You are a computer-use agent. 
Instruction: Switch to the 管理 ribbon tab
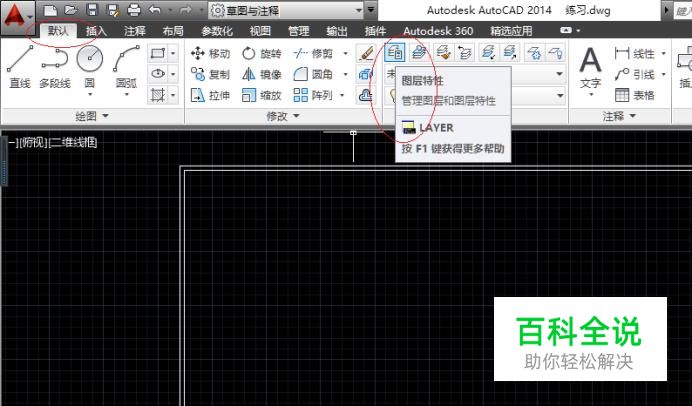(298, 30)
